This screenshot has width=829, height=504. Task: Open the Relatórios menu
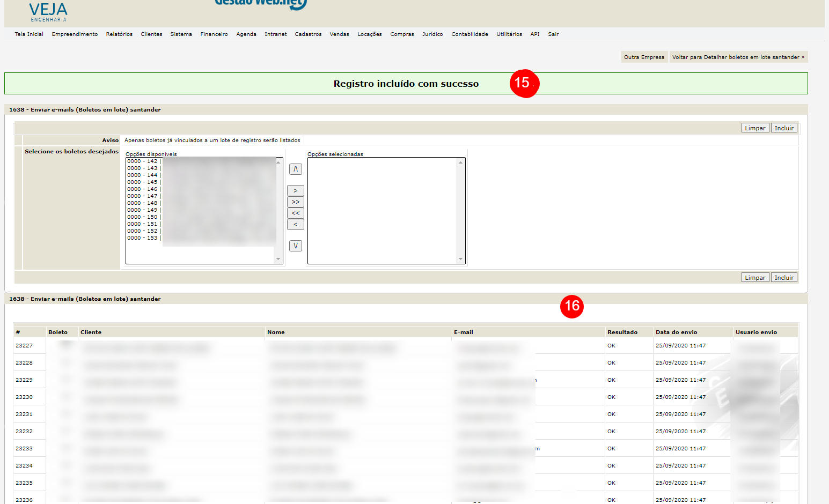119,34
